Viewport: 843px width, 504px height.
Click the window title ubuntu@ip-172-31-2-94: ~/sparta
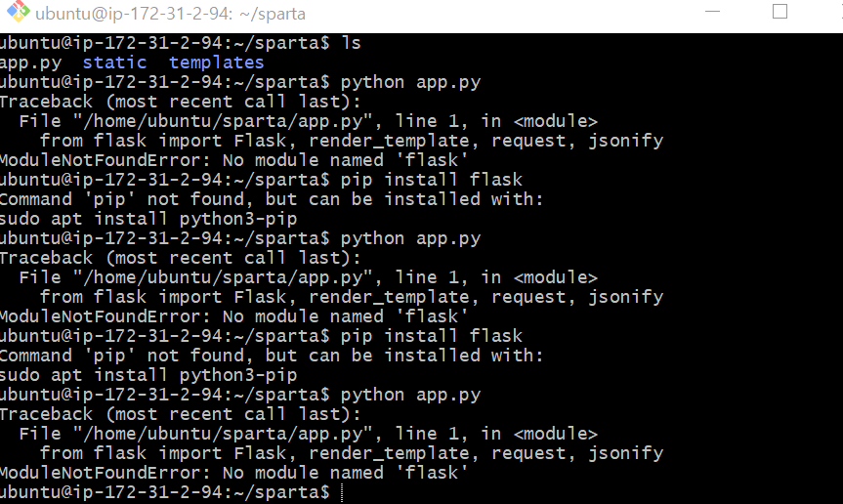tap(170, 14)
